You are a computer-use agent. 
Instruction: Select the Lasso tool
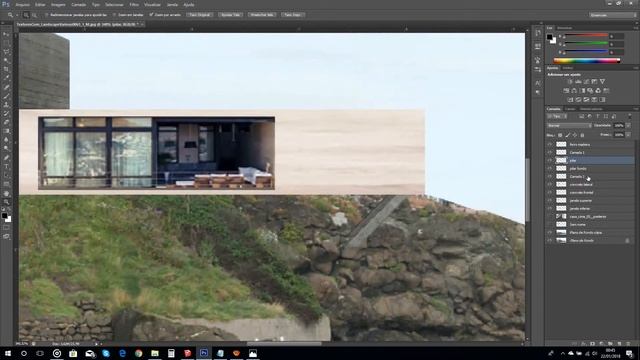tap(6, 52)
